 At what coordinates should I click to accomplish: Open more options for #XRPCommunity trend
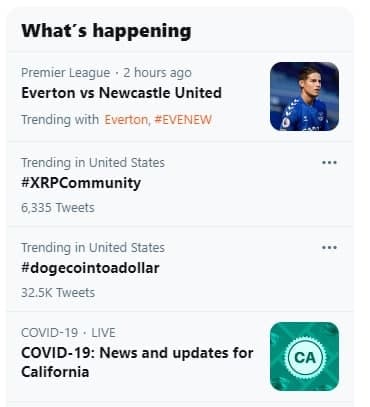[x=329, y=163]
